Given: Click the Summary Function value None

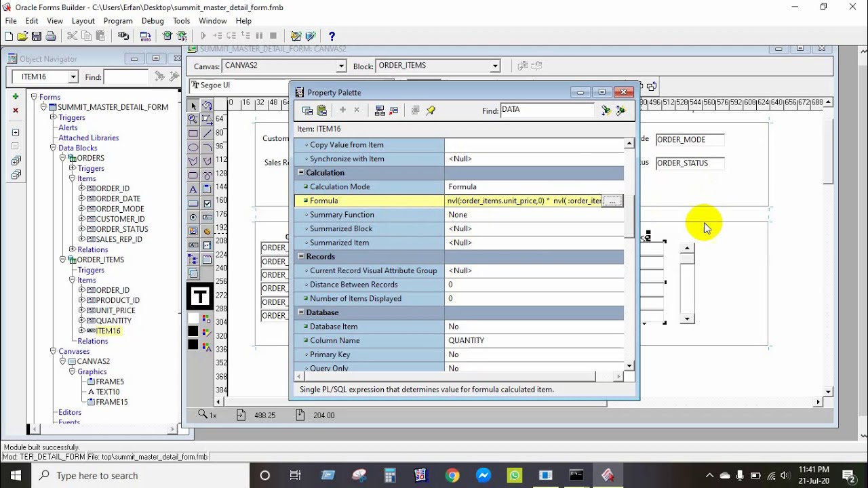Looking at the screenshot, I should (458, 215).
